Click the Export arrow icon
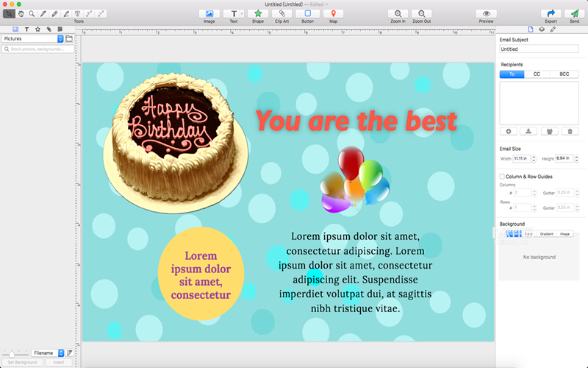Screen dimensions: 588x368 551,14
